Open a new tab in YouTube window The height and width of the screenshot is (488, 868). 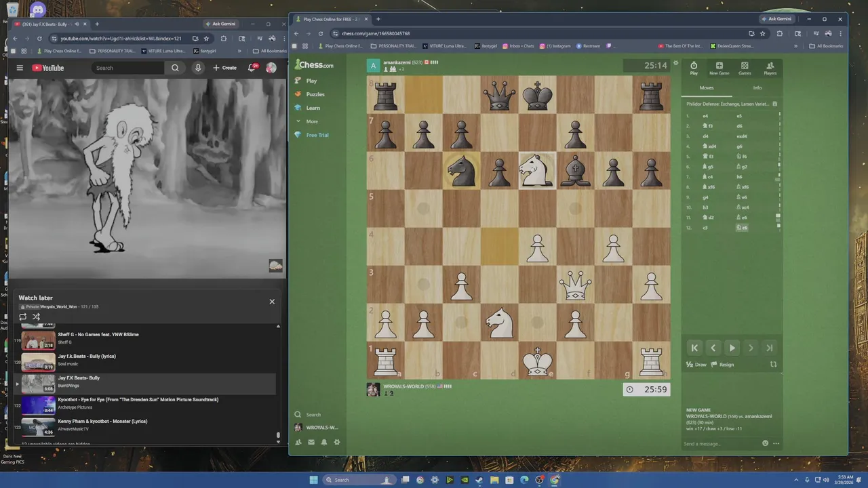click(97, 24)
